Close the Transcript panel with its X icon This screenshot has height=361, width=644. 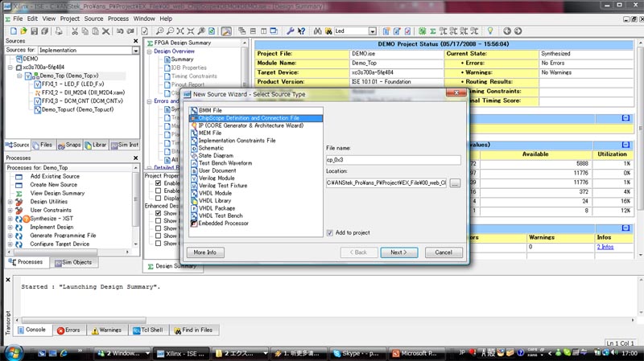pyautogui.click(x=8, y=280)
